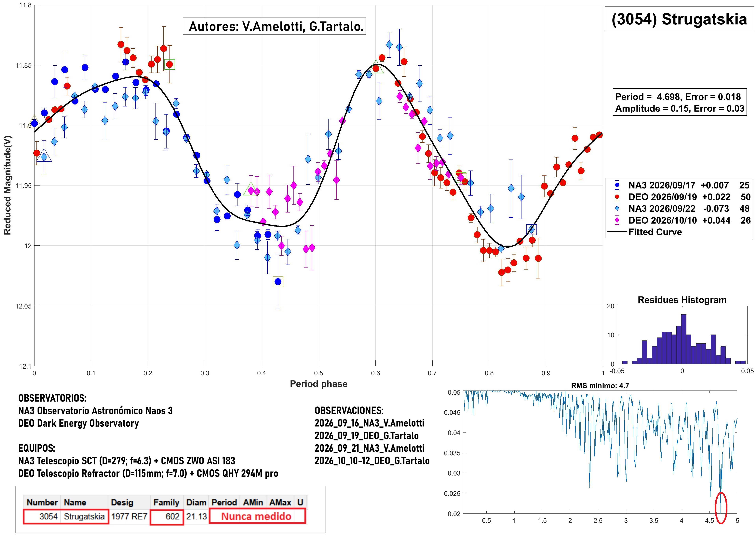Click the title '(3054) Strugatskia'
This screenshot has height=536, width=756.
click(679, 19)
